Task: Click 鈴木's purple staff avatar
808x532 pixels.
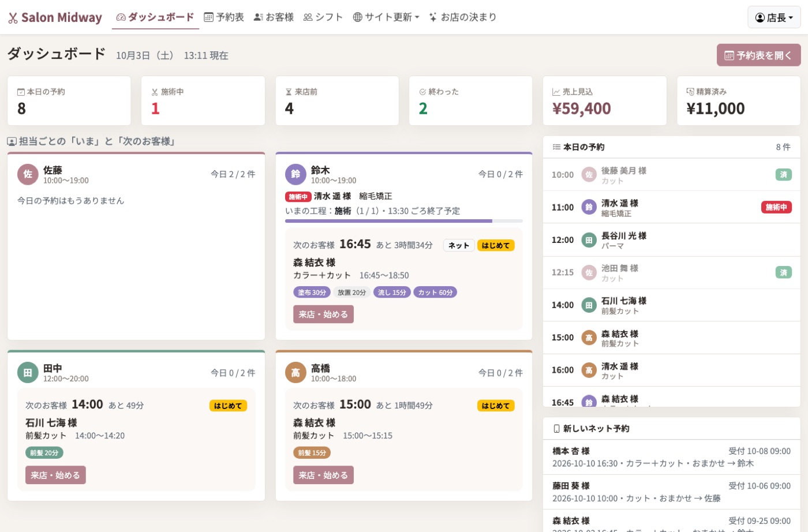Action: pyautogui.click(x=295, y=174)
